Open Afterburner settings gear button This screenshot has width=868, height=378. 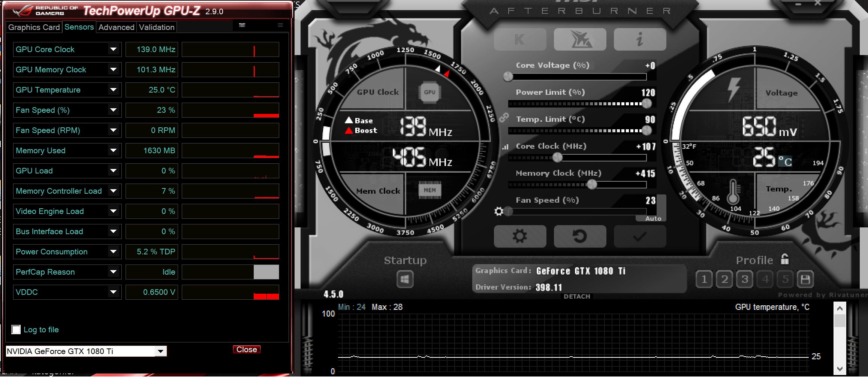[520, 236]
